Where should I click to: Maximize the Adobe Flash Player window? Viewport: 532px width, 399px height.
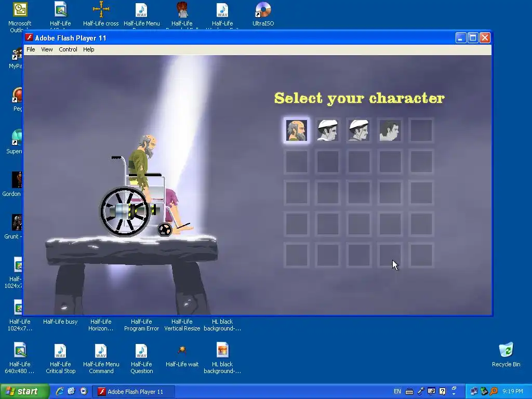click(x=473, y=37)
